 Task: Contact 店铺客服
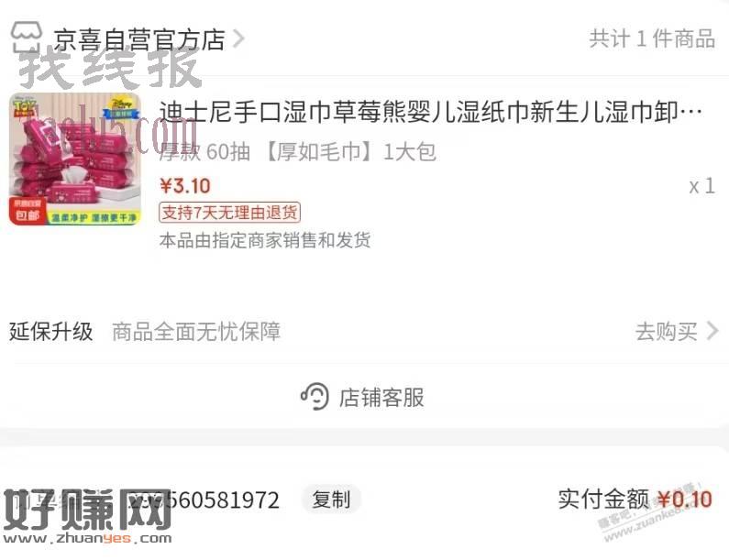tap(362, 398)
